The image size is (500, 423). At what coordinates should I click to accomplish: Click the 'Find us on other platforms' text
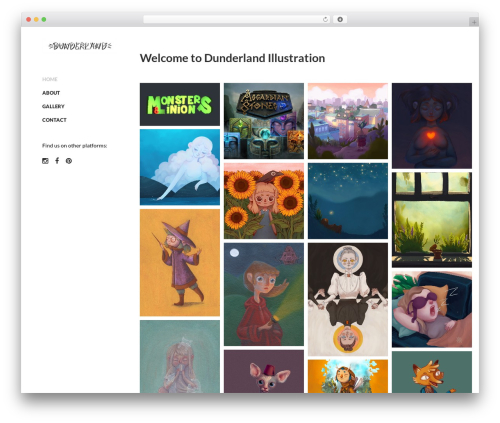(74, 146)
